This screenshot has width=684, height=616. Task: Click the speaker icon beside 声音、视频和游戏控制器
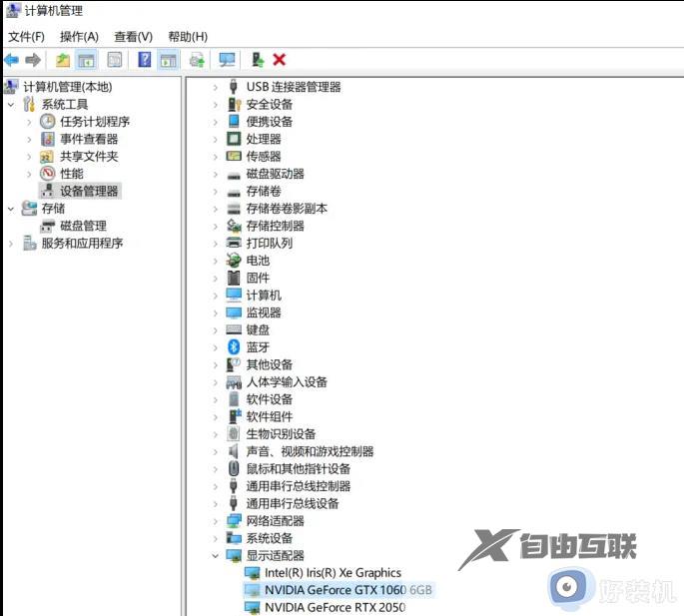[x=234, y=451]
